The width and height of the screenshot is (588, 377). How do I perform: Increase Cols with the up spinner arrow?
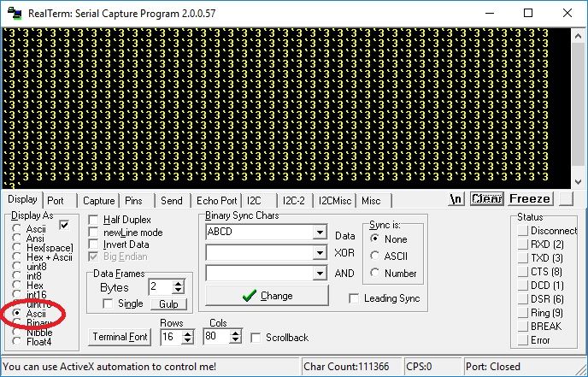(x=235, y=333)
